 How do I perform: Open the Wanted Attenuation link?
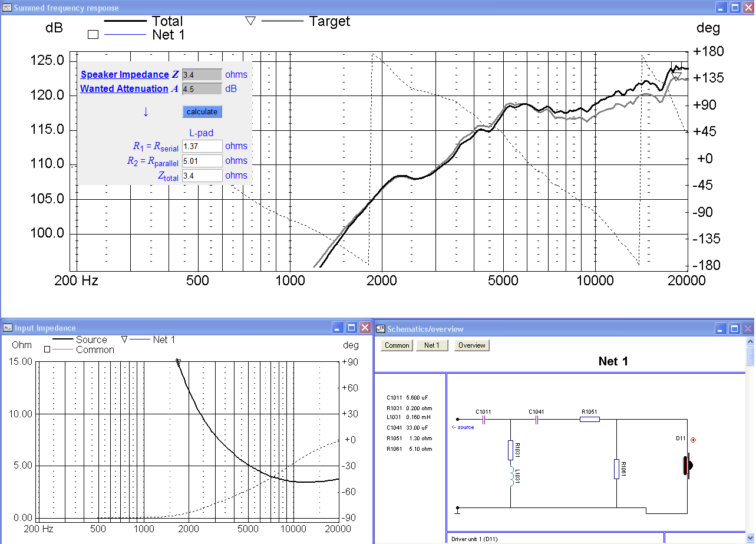coord(124,89)
